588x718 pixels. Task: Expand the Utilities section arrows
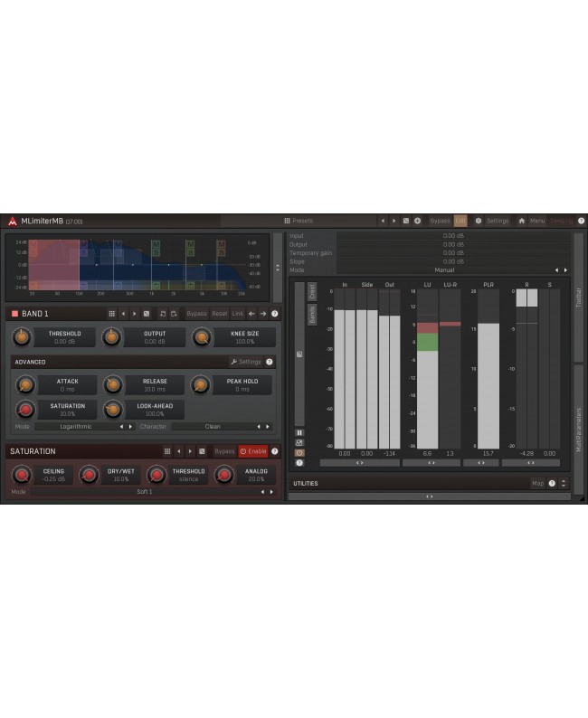564,483
